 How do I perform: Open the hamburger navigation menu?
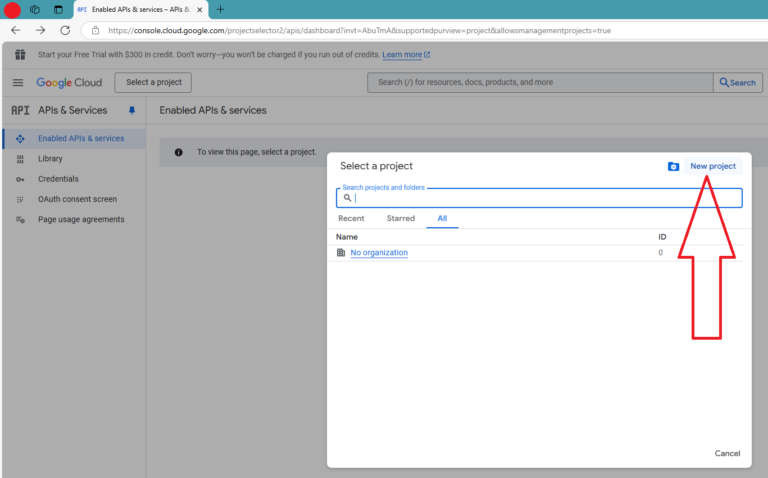(x=18, y=83)
